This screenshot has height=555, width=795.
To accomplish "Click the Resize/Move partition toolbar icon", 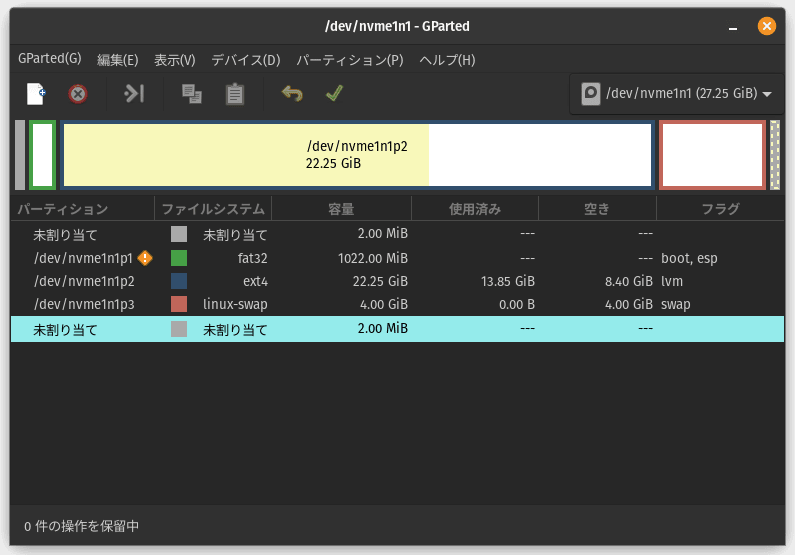I will 134,94.
